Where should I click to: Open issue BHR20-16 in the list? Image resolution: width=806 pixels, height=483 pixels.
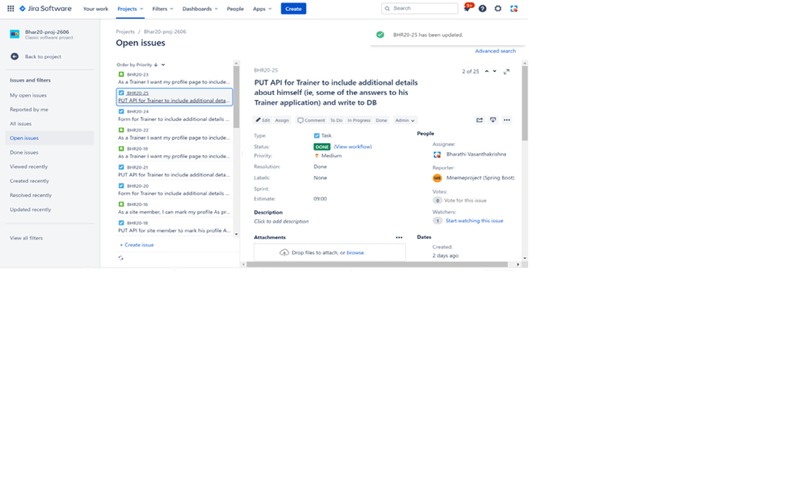tap(174, 208)
